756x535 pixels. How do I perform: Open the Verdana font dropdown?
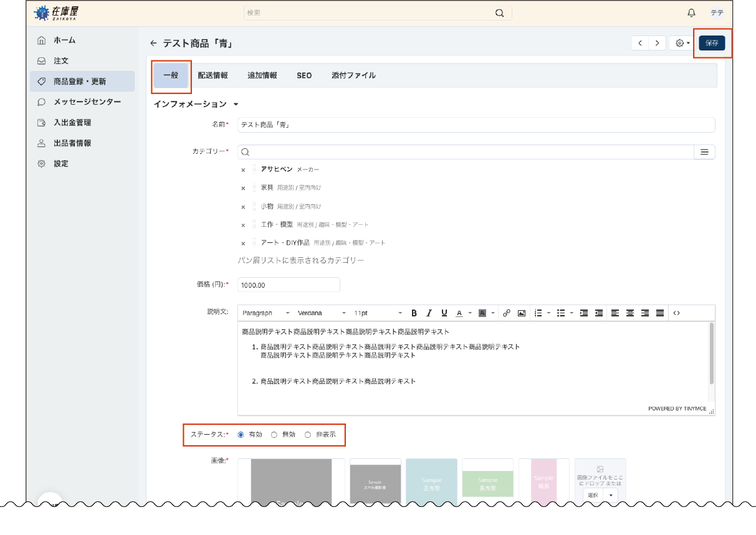(321, 313)
